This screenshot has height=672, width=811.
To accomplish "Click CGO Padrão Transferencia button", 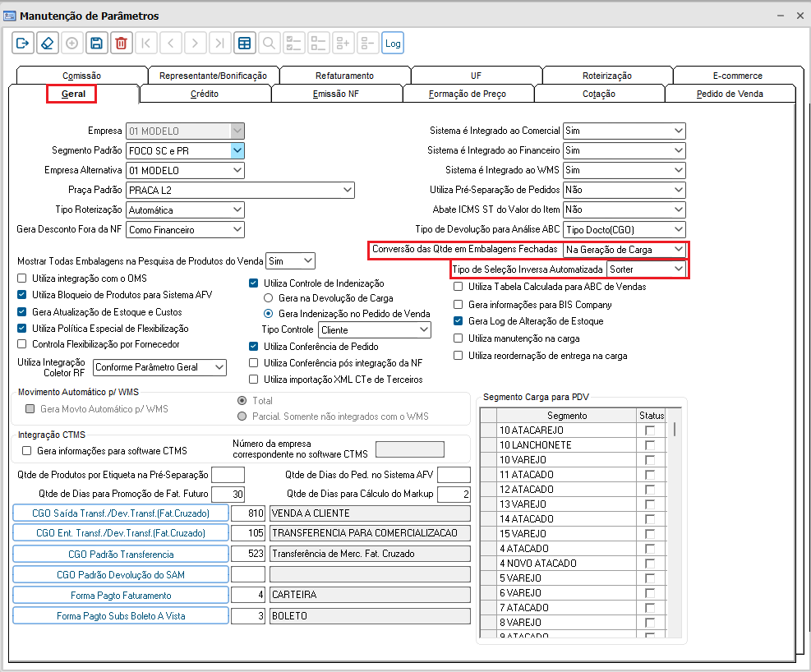I will 121,555.
